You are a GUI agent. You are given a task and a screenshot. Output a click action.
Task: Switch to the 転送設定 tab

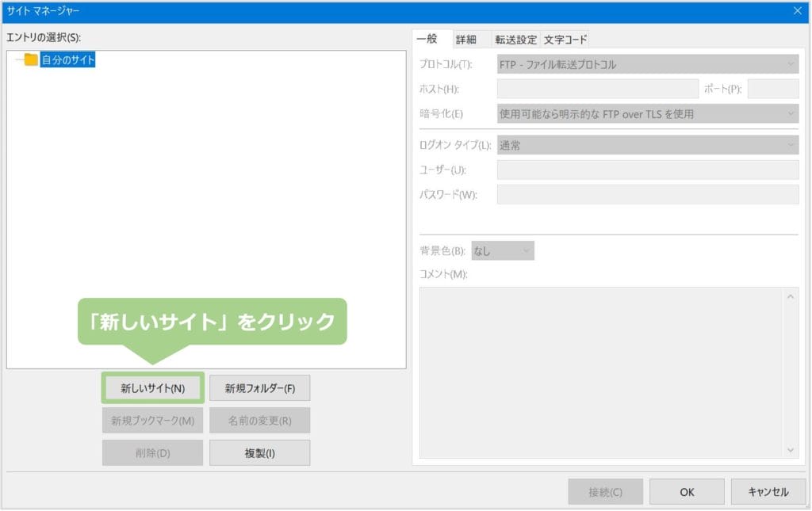(x=516, y=38)
